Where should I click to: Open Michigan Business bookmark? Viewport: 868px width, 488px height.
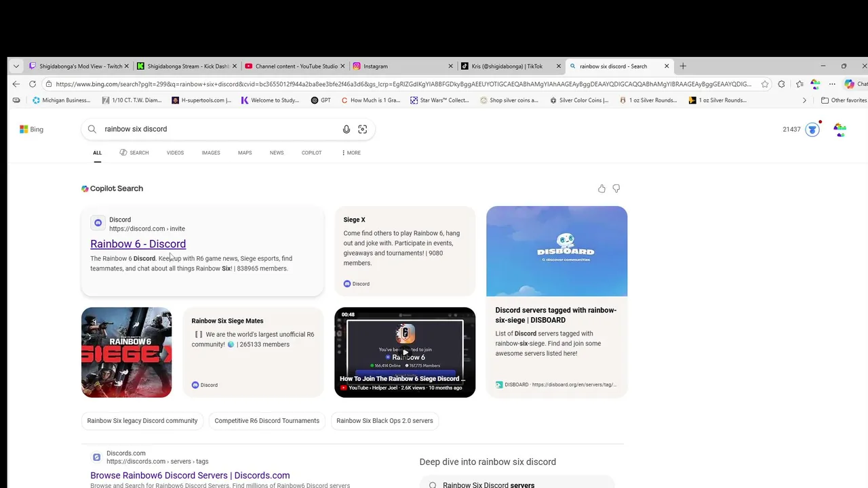[61, 100]
